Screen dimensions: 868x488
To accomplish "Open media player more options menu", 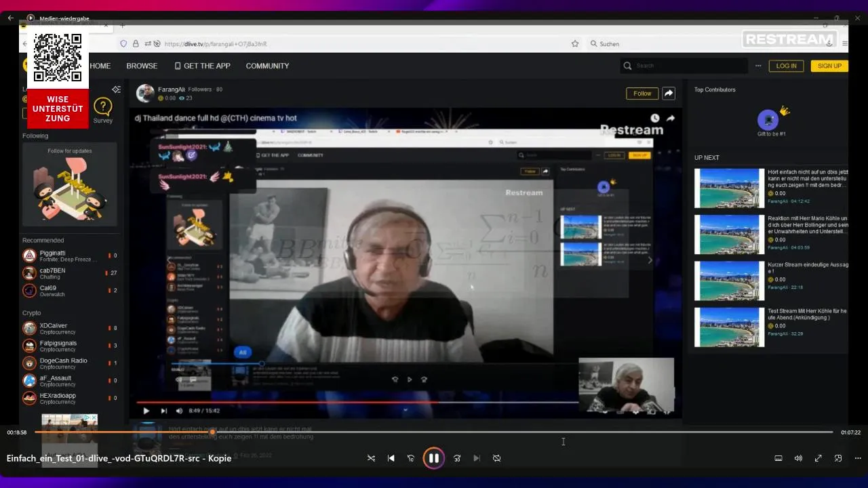I will pyautogui.click(x=858, y=458).
